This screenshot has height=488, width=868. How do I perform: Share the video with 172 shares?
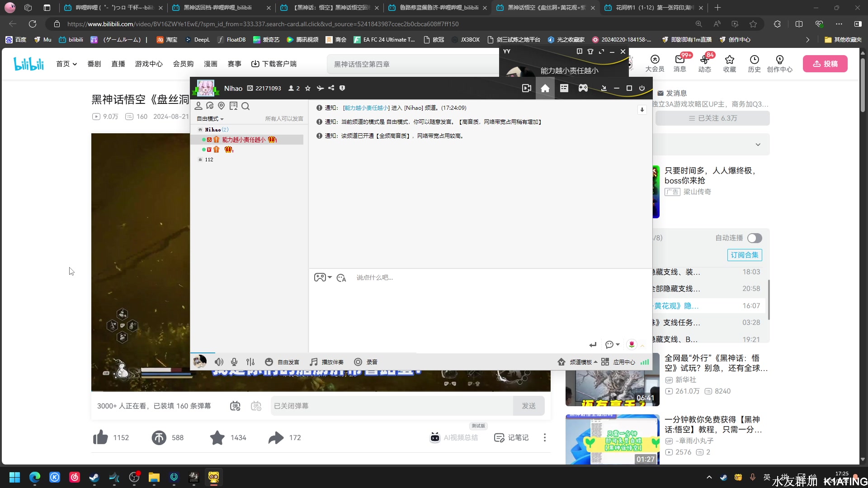(276, 437)
